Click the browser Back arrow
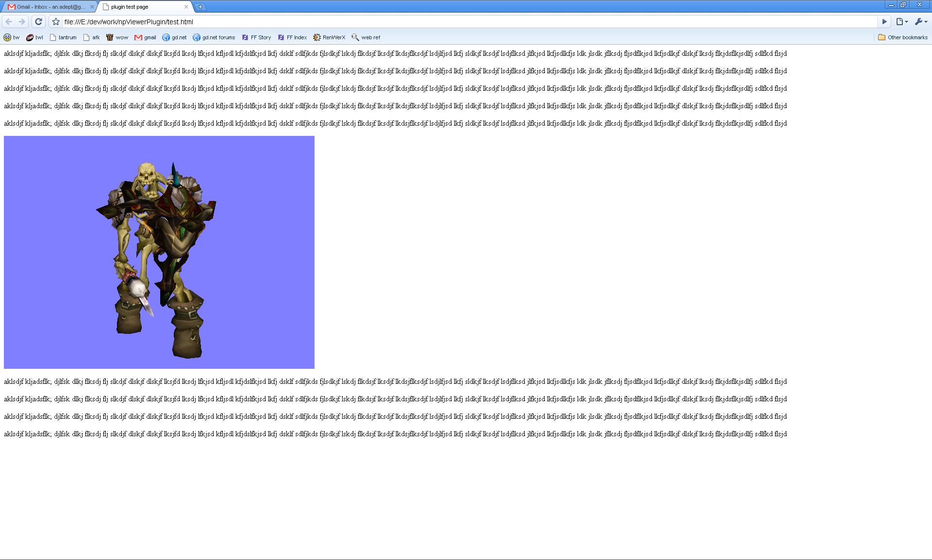Screen dimensions: 932x560 (x=9, y=22)
